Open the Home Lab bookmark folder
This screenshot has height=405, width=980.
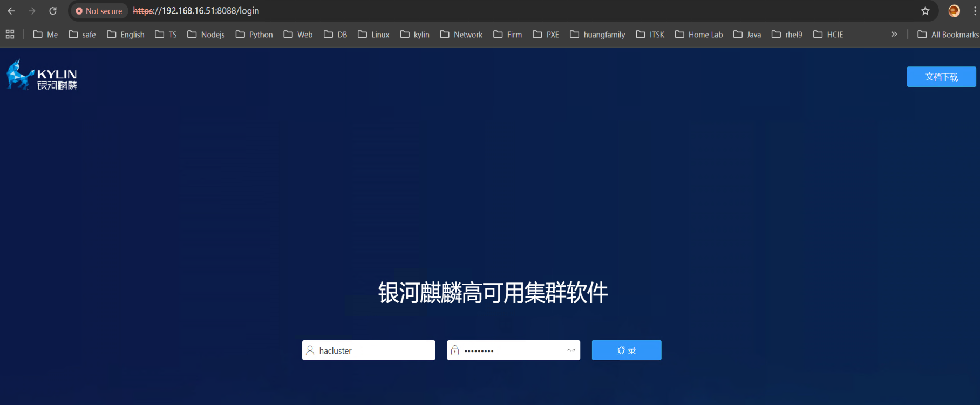click(x=699, y=35)
